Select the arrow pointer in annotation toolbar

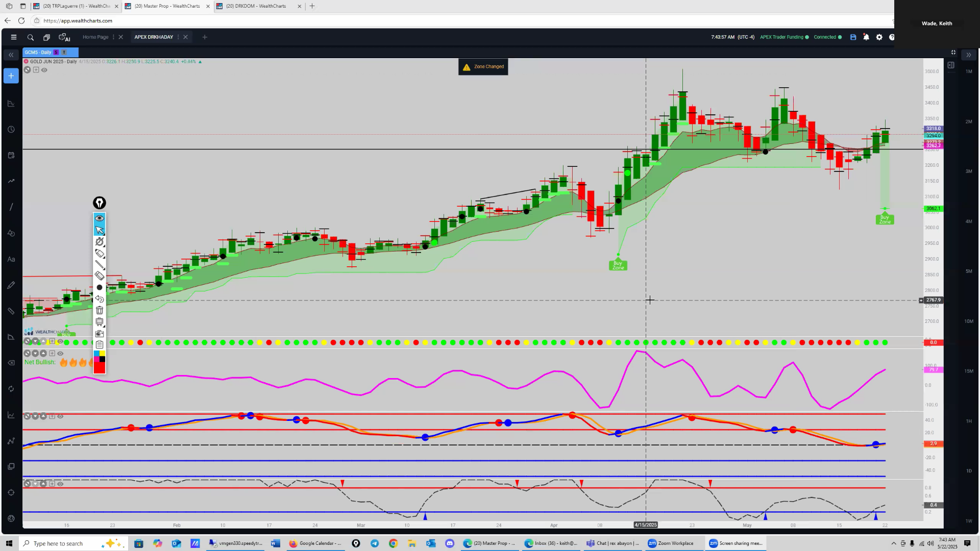click(x=100, y=230)
